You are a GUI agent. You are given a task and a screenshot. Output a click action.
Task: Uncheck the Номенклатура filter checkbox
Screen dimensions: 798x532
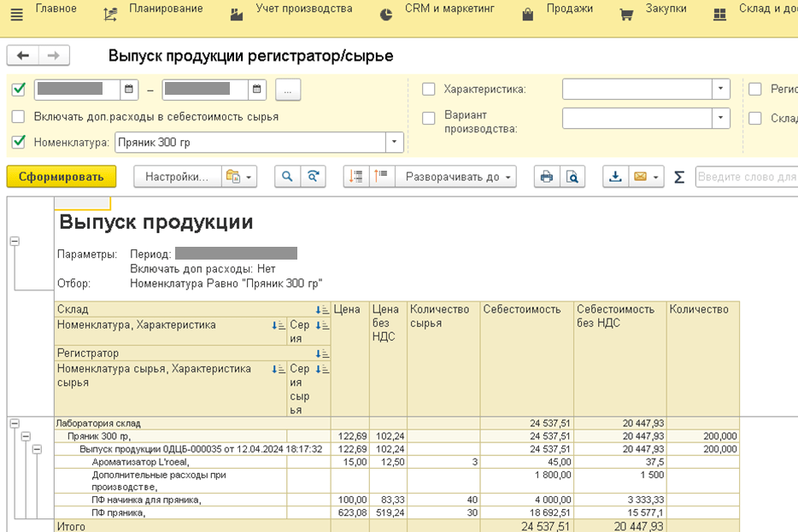coord(18,142)
